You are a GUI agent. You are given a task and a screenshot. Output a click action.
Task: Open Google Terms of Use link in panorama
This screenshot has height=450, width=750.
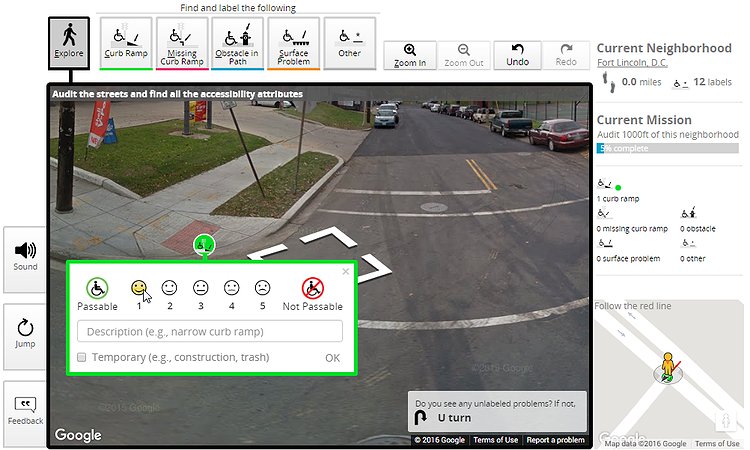(496, 440)
